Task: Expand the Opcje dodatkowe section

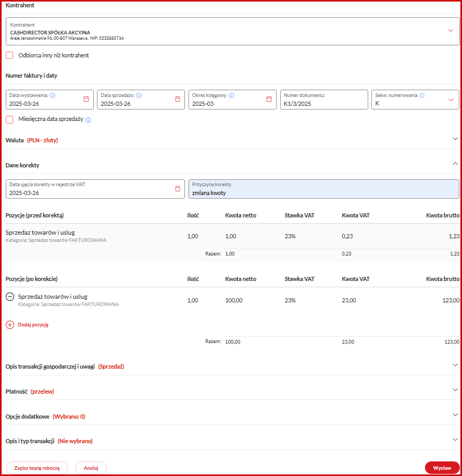Action: pyautogui.click(x=455, y=414)
